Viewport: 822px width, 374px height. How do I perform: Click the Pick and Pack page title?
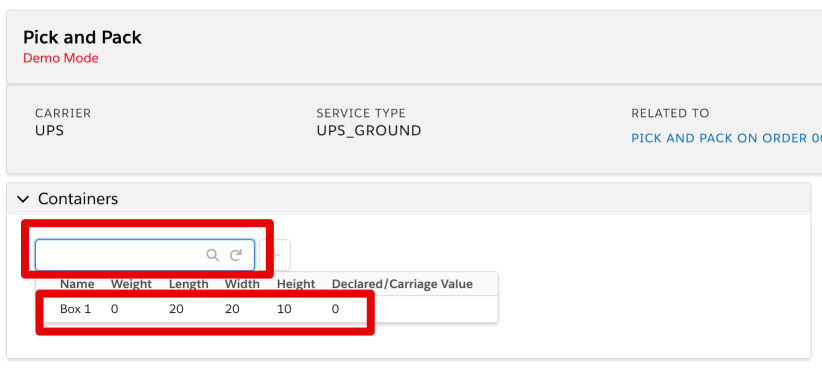tap(82, 37)
